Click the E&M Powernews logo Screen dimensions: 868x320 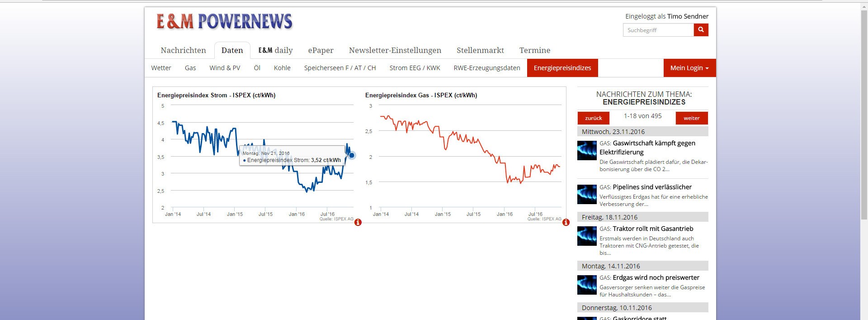(x=224, y=22)
